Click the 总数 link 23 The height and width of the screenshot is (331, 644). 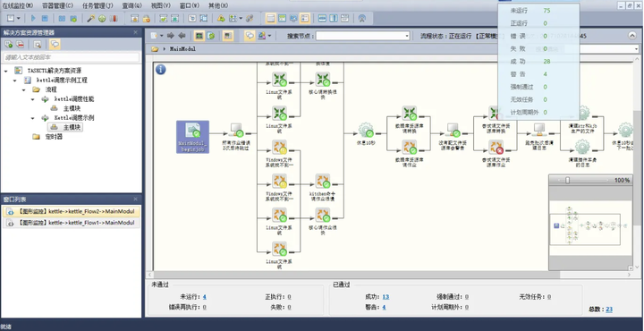click(609, 310)
